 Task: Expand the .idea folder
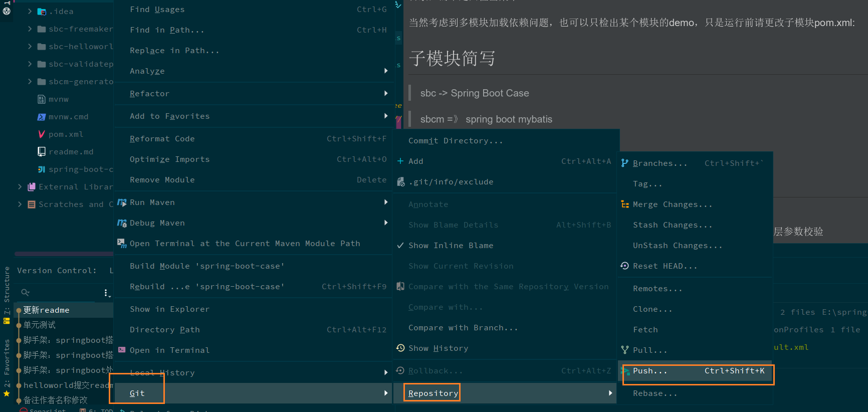point(30,11)
